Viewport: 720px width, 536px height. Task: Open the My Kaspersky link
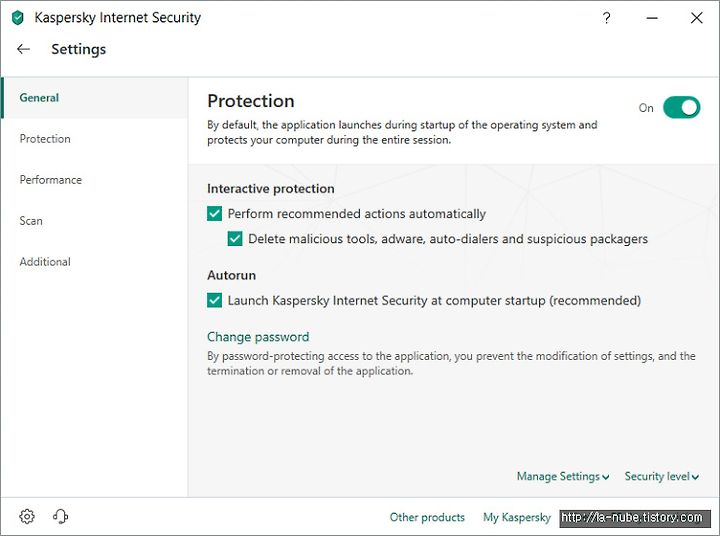click(517, 517)
